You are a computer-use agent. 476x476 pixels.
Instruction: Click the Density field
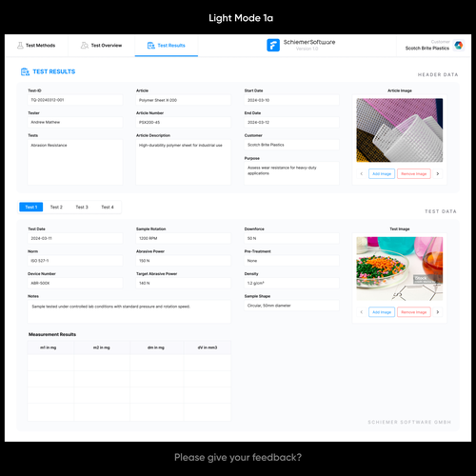coord(291,283)
